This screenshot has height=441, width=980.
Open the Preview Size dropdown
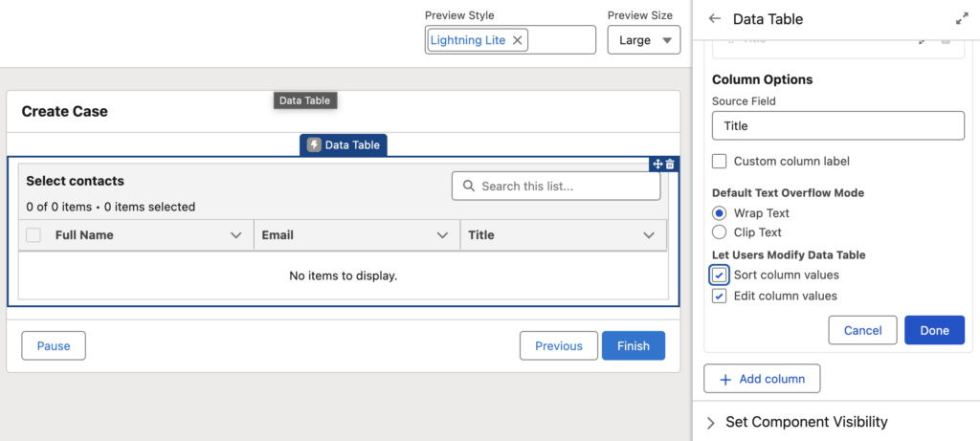point(644,40)
